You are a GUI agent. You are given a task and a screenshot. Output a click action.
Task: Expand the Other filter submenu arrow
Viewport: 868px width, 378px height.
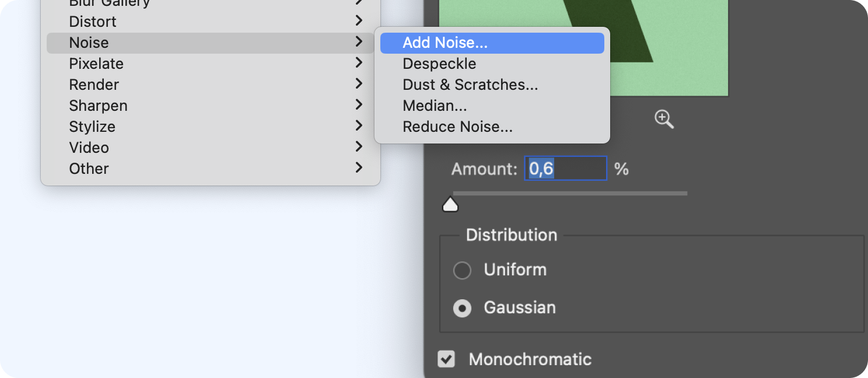359,168
